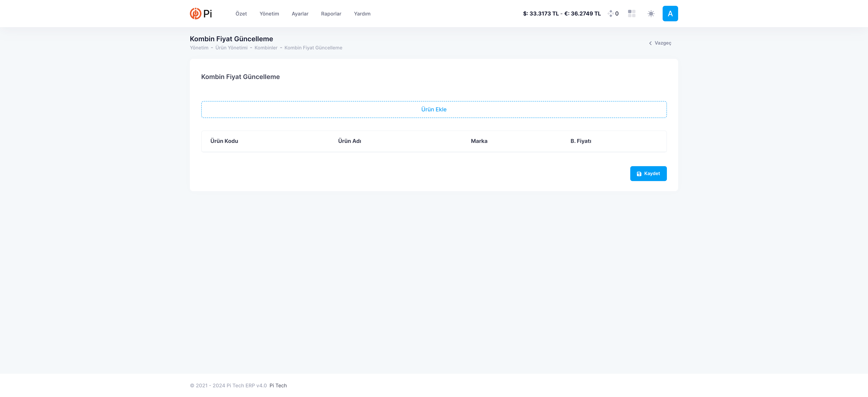Expand the Ayarlar menu
Image resolution: width=868 pixels, height=397 pixels.
tap(300, 14)
